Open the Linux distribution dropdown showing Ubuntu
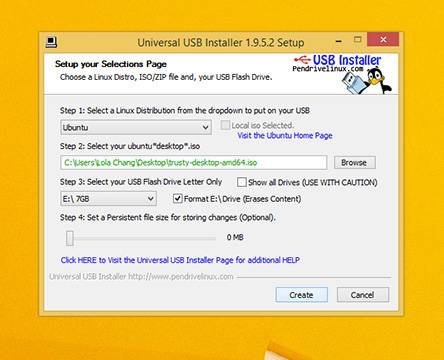The image size is (444, 360). coord(136,127)
